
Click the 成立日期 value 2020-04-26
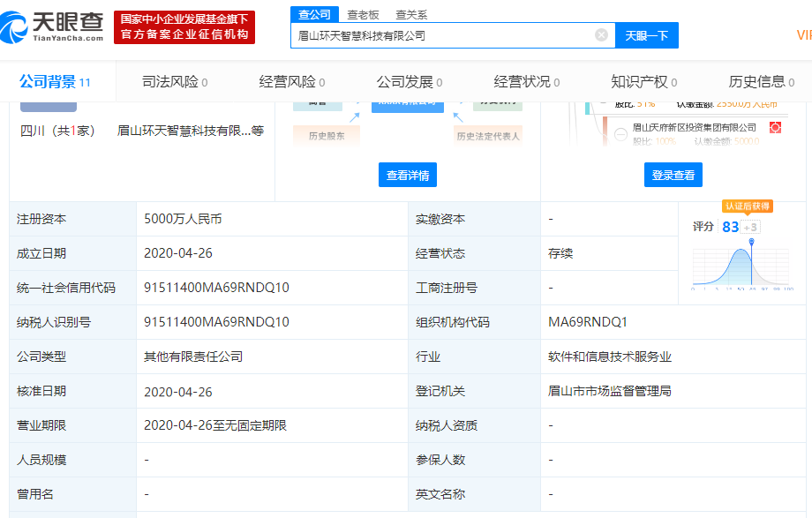coord(178,253)
